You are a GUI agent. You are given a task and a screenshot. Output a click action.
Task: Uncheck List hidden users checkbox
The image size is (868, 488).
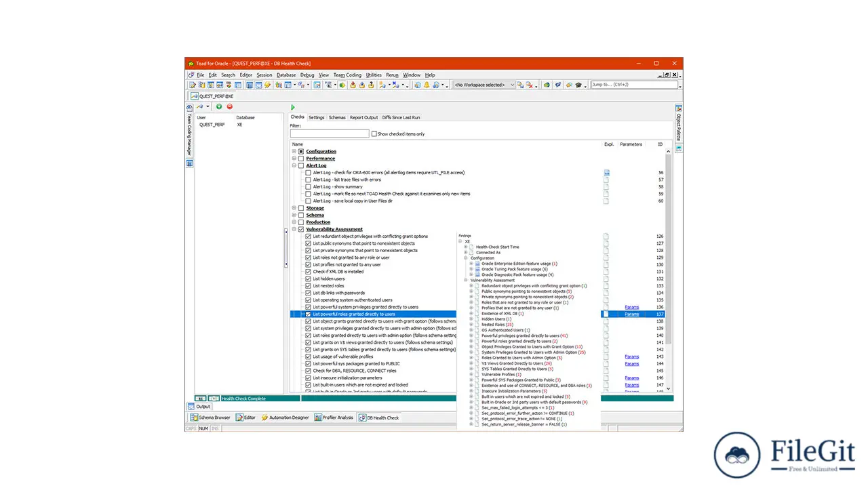pos(309,279)
